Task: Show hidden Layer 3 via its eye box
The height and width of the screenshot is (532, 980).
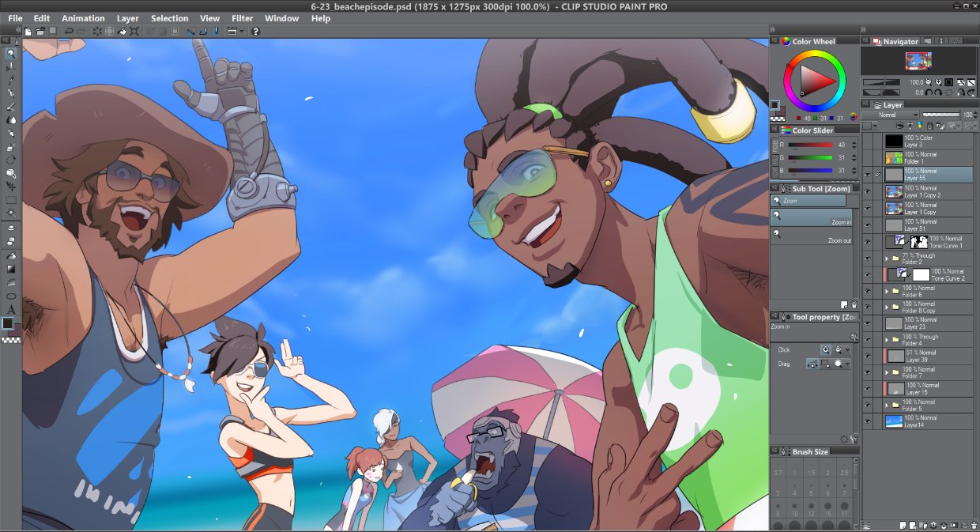Action: pos(867,141)
